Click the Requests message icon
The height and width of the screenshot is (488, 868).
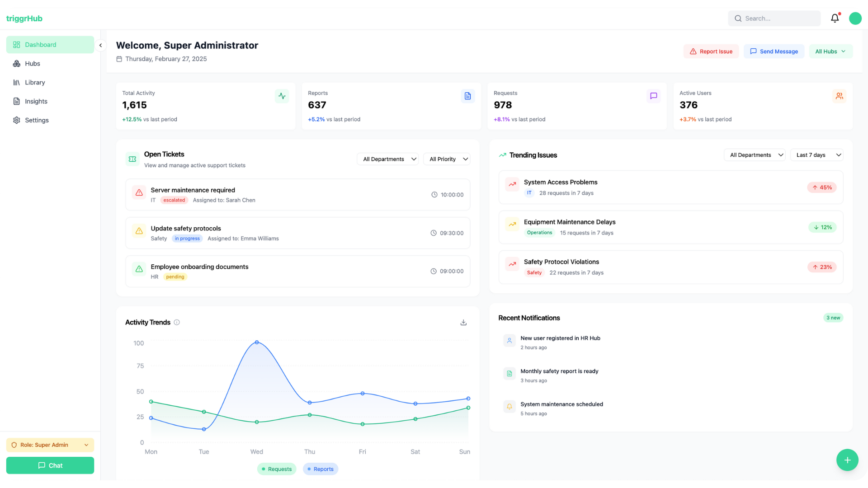tap(653, 96)
